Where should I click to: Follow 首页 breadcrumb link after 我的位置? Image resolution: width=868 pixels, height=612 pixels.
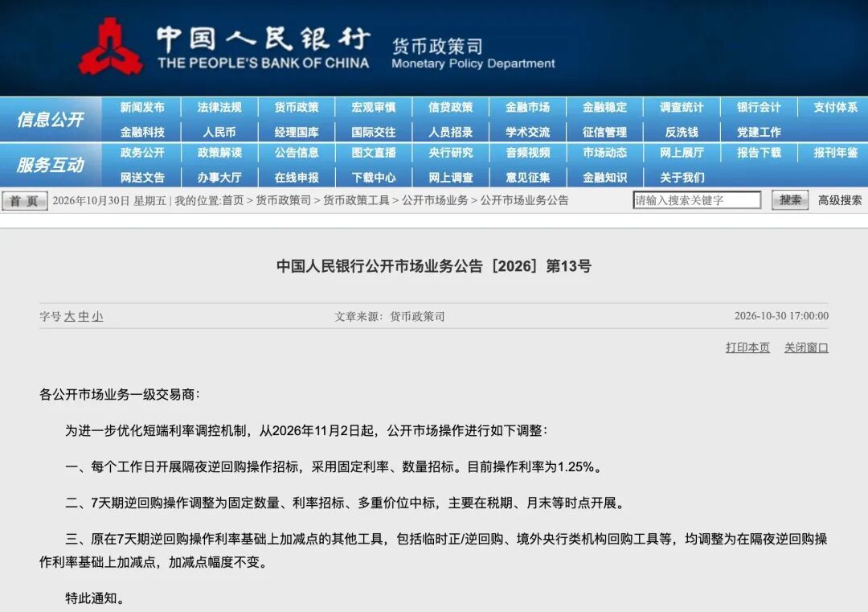pyautogui.click(x=232, y=200)
